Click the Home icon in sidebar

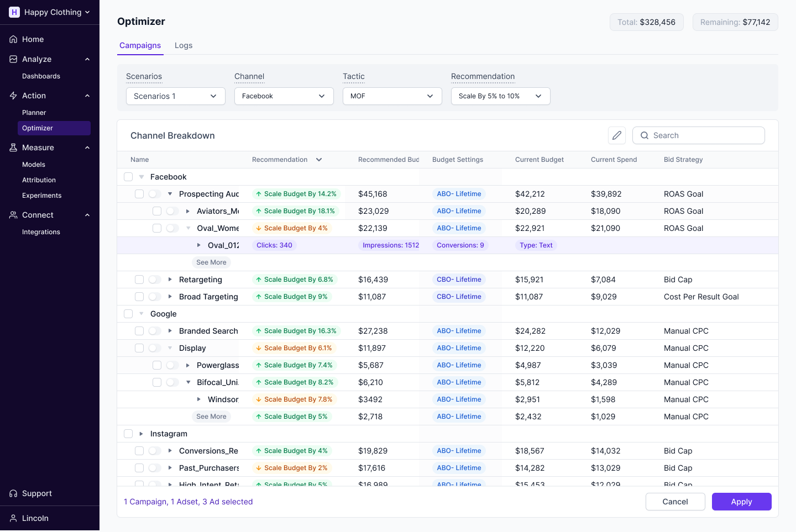pyautogui.click(x=13, y=39)
